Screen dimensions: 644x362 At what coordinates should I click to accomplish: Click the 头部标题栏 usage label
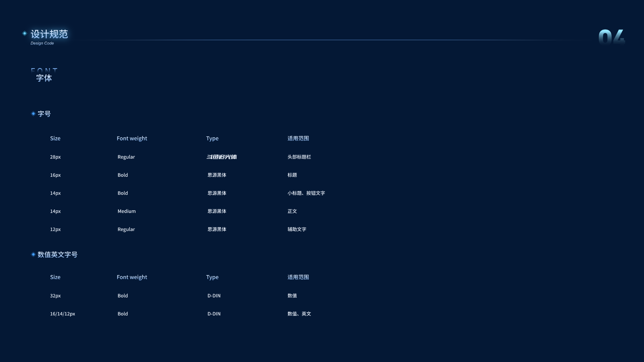click(299, 157)
